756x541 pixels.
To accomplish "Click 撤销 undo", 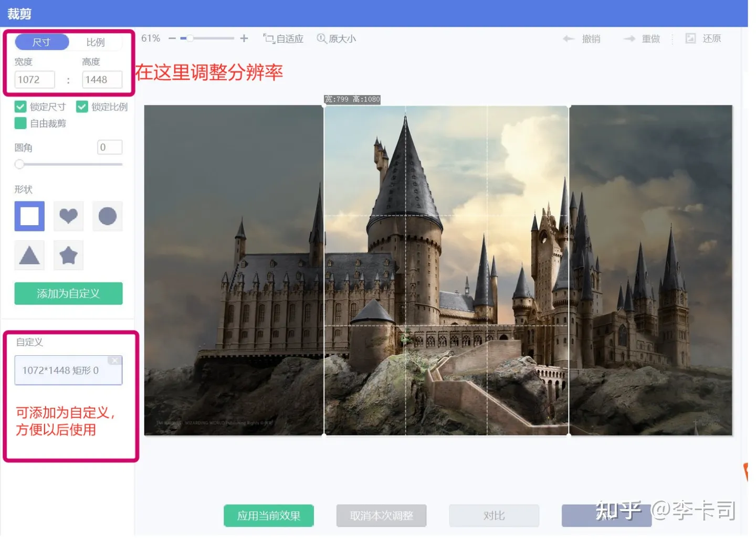I will pos(582,39).
